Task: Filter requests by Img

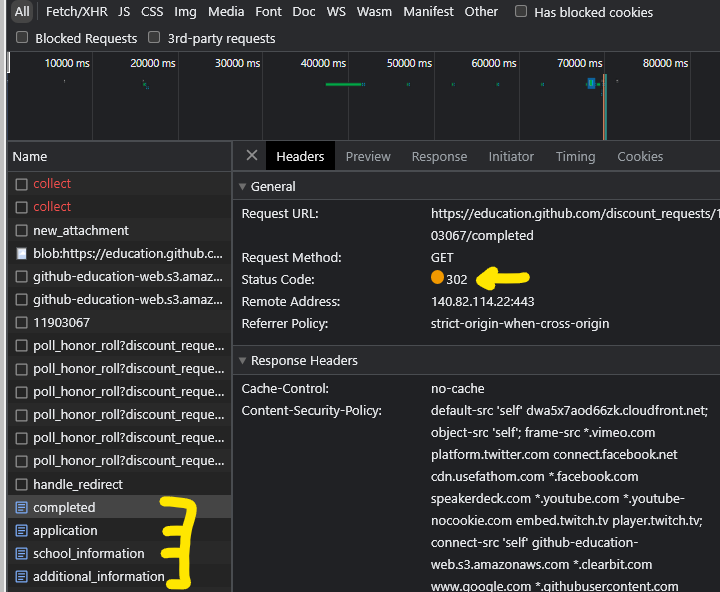Action: point(185,11)
